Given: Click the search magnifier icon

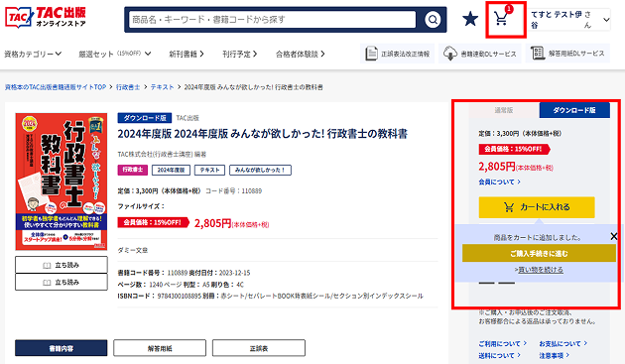Looking at the screenshot, I should [433, 19].
